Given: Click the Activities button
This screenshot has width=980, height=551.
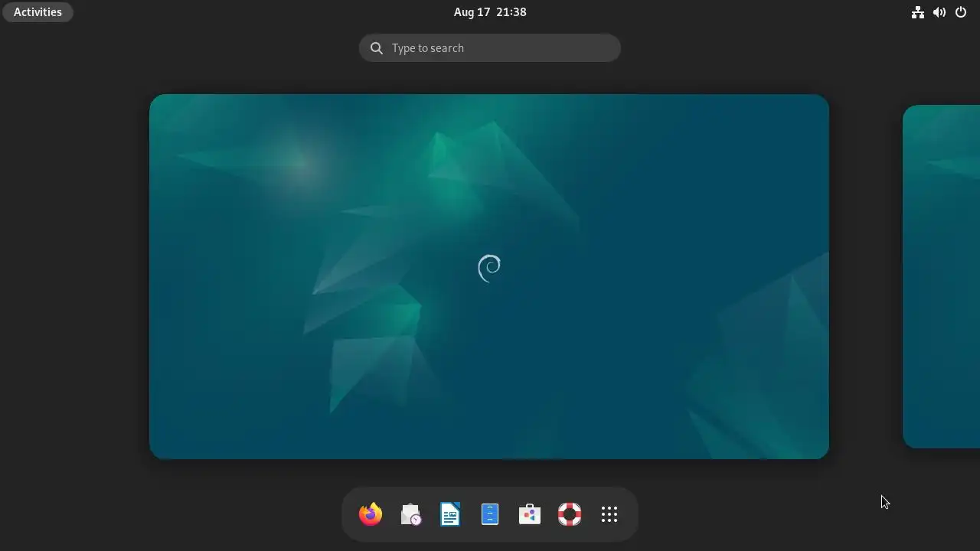Looking at the screenshot, I should [38, 12].
